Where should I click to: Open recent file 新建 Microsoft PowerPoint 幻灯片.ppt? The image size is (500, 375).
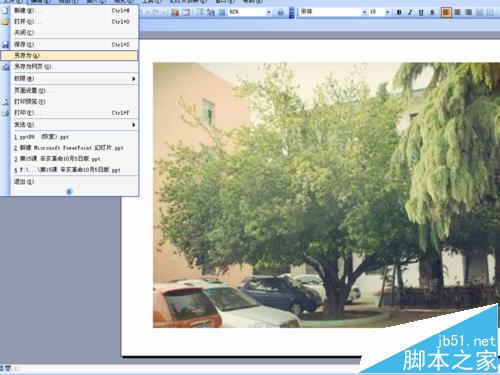pos(69,148)
